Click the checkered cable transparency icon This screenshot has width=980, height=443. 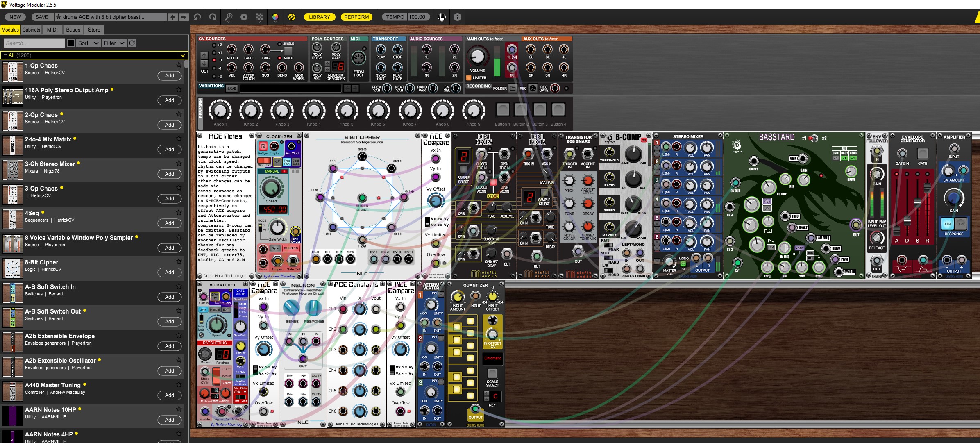260,17
